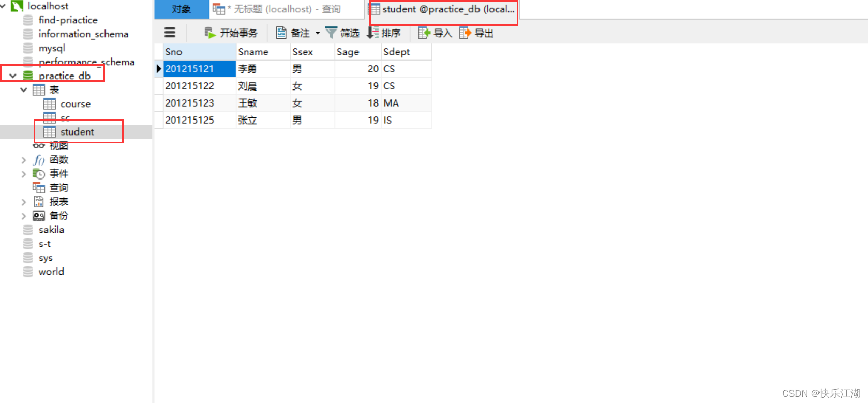
Task: Switch to the Objects (对象) tab
Action: (x=182, y=9)
